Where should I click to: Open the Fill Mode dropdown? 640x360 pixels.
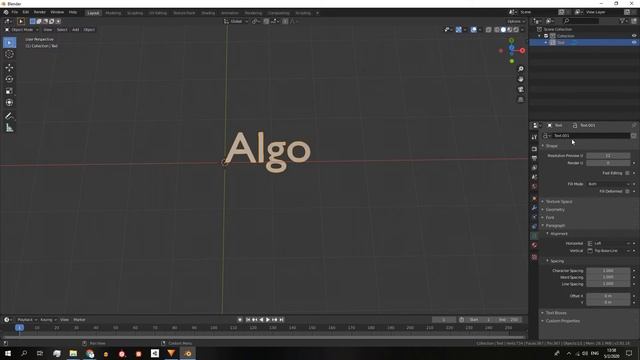coord(608,184)
